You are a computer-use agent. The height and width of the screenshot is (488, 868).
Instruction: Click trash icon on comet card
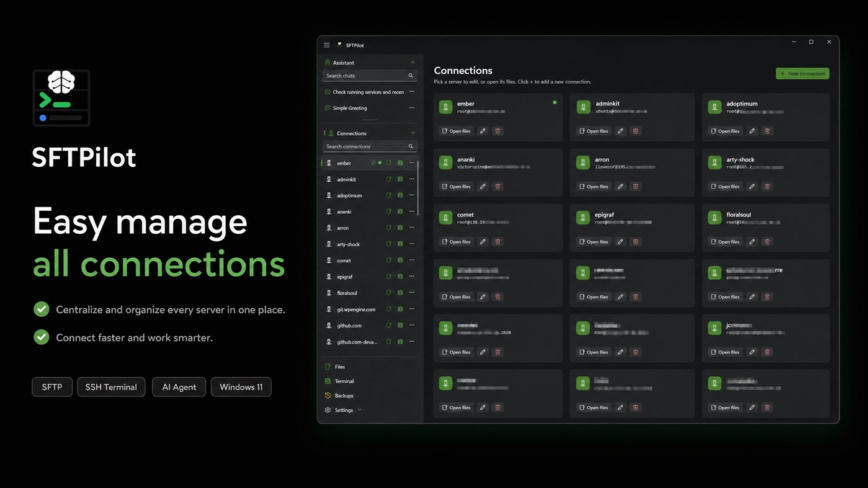[x=498, y=242]
